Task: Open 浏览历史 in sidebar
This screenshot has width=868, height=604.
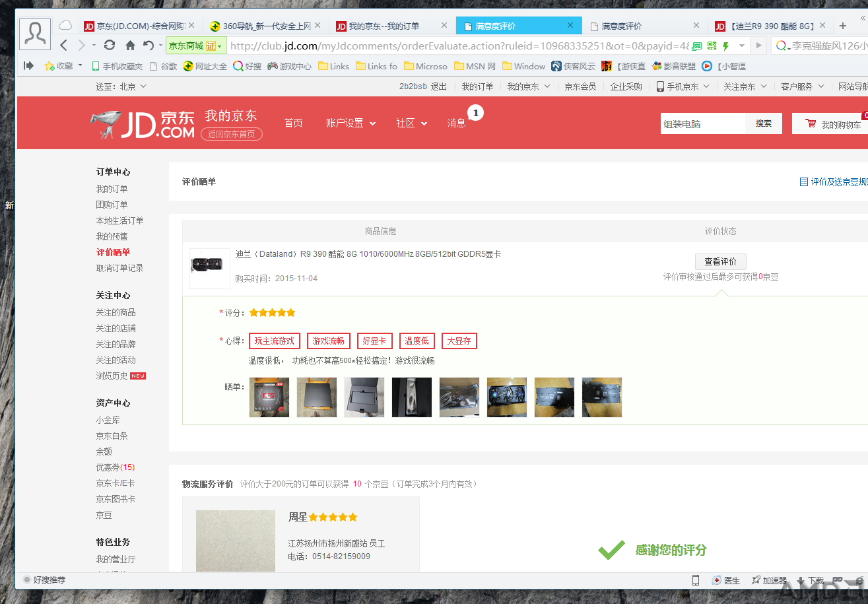Action: [x=112, y=376]
